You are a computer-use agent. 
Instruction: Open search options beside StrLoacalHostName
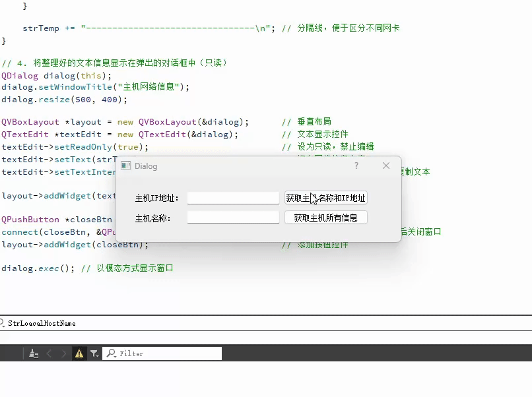coord(2,323)
